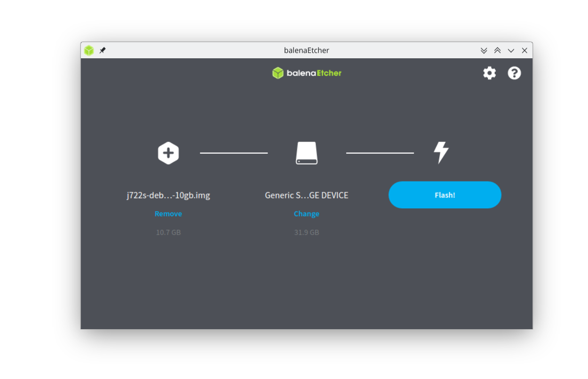Click the lightning flash icon
The image size is (588, 379).
coord(440,152)
